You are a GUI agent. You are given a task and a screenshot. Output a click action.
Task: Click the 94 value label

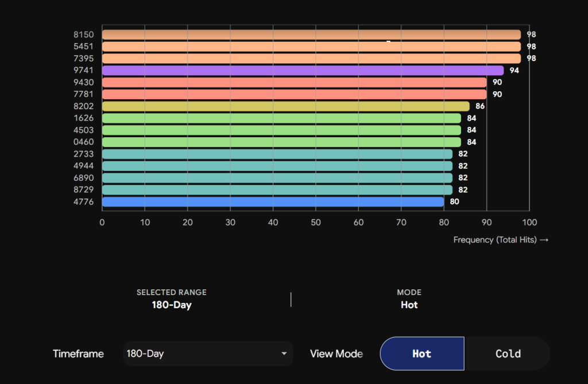click(514, 71)
